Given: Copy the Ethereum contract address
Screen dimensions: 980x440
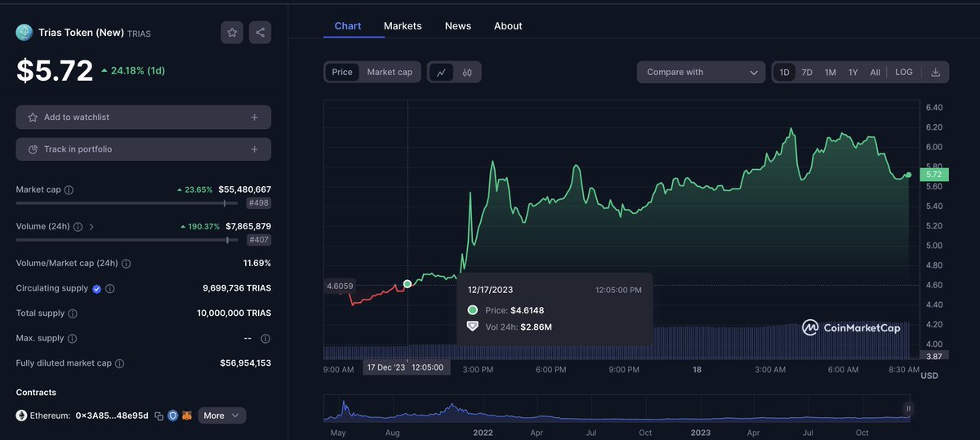Looking at the screenshot, I should [x=159, y=416].
